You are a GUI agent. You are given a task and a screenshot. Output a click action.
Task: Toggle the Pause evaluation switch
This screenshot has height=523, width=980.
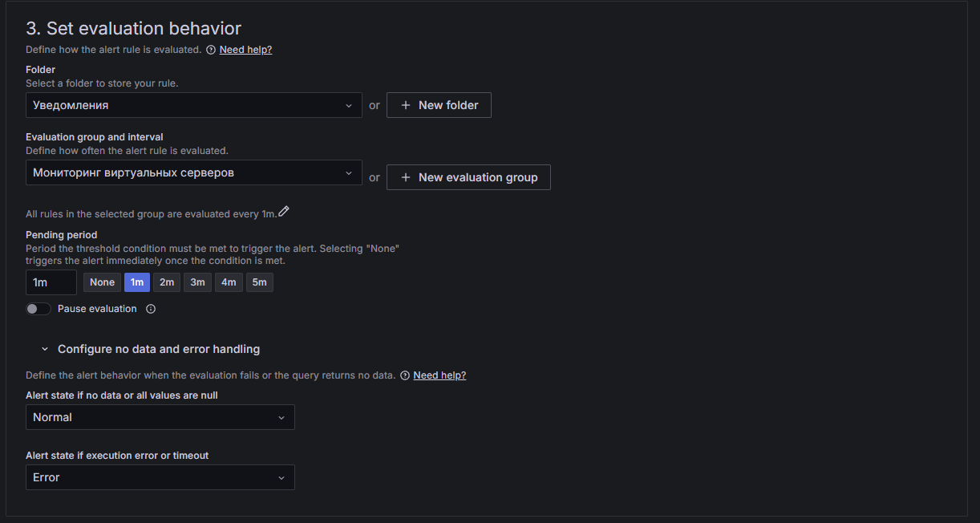click(38, 308)
